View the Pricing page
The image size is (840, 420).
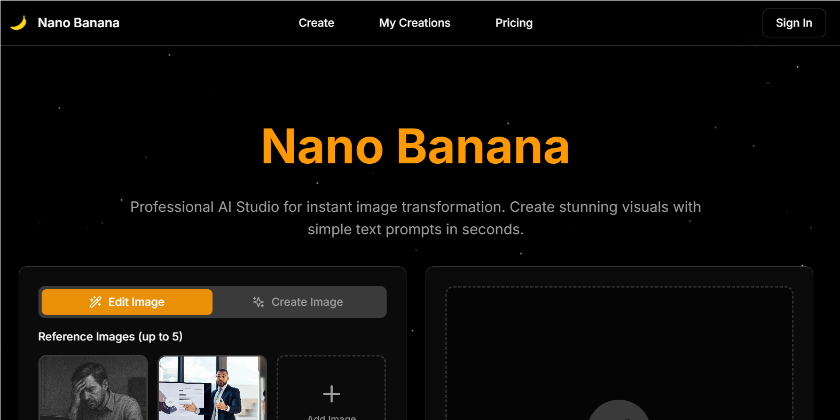514,23
